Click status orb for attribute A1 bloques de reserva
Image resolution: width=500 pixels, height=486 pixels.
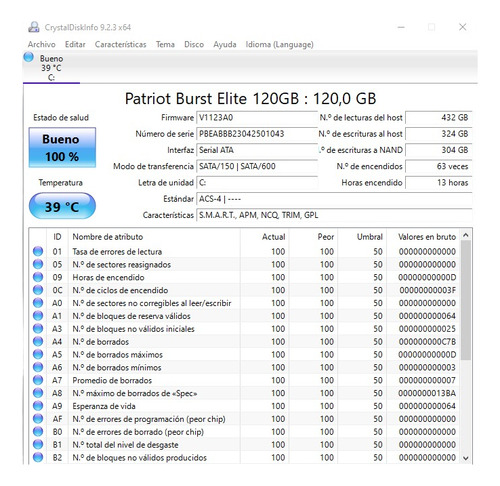(x=38, y=316)
